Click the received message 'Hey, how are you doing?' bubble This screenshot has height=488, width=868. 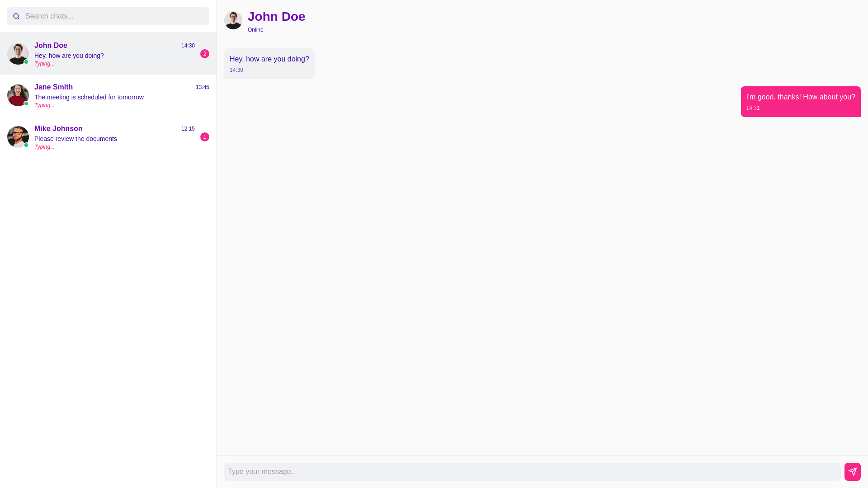269,63
